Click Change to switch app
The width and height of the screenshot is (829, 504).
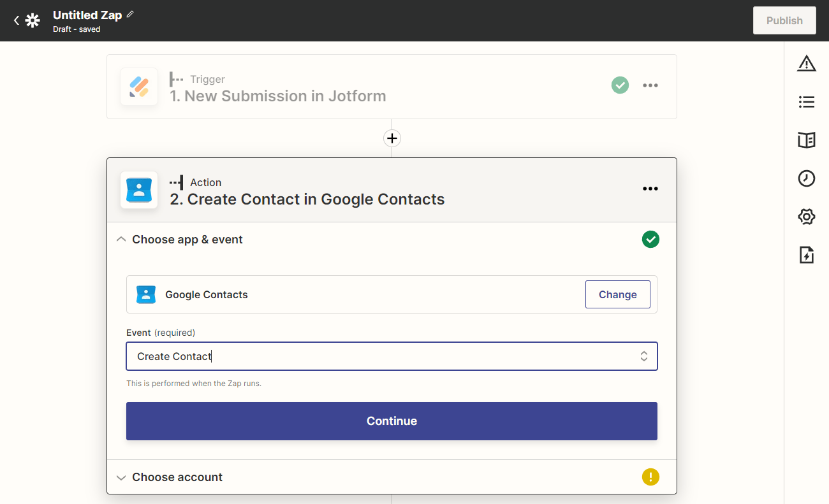[x=617, y=294]
